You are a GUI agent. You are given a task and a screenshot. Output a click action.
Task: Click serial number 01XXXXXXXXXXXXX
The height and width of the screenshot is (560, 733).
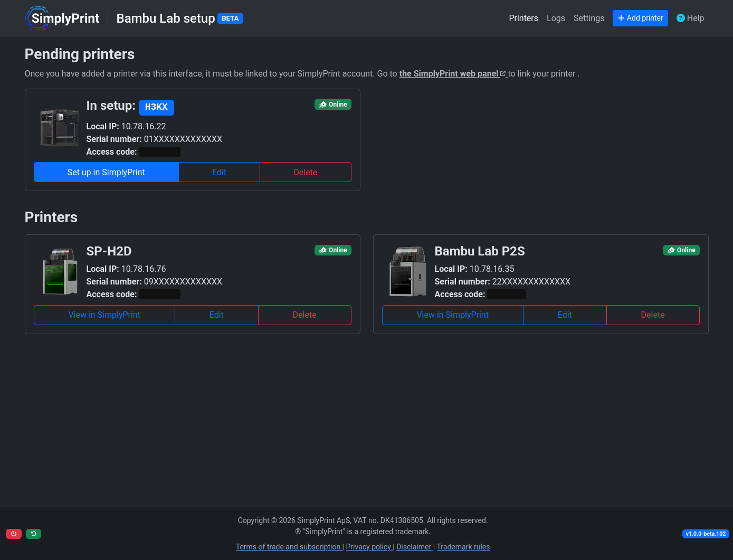point(183,139)
